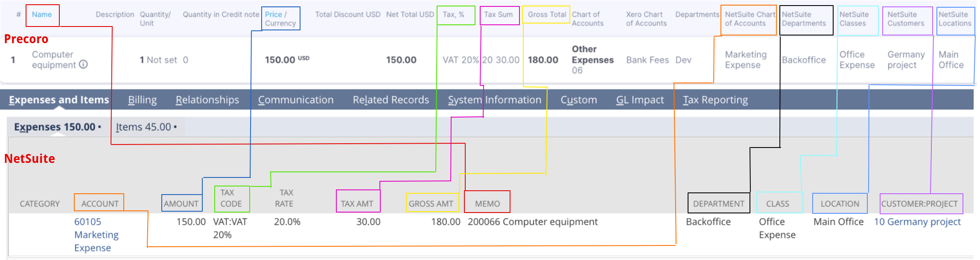Image resolution: width=980 pixels, height=260 pixels.
Task: Select the VAT 20% tax cell in the Tax, % column
Action: pyautogui.click(x=461, y=60)
